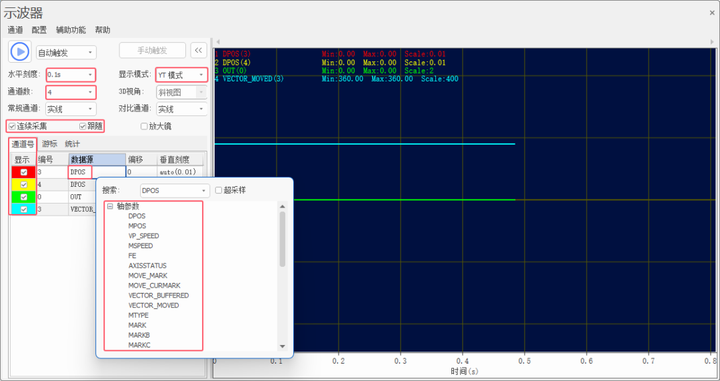Open the 水平刻度 dropdown showing 0.1s
The width and height of the screenshot is (720, 381).
coord(71,75)
